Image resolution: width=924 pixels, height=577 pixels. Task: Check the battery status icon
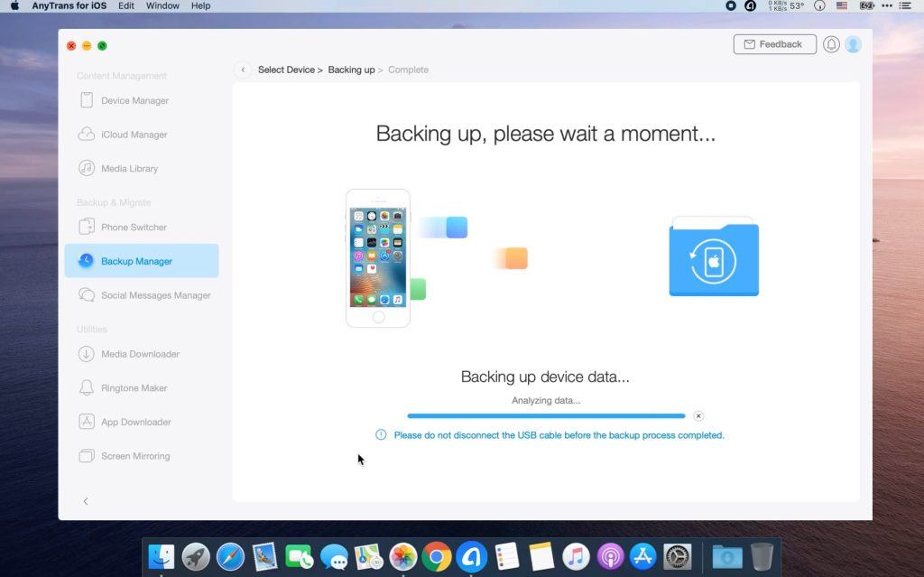(x=867, y=6)
